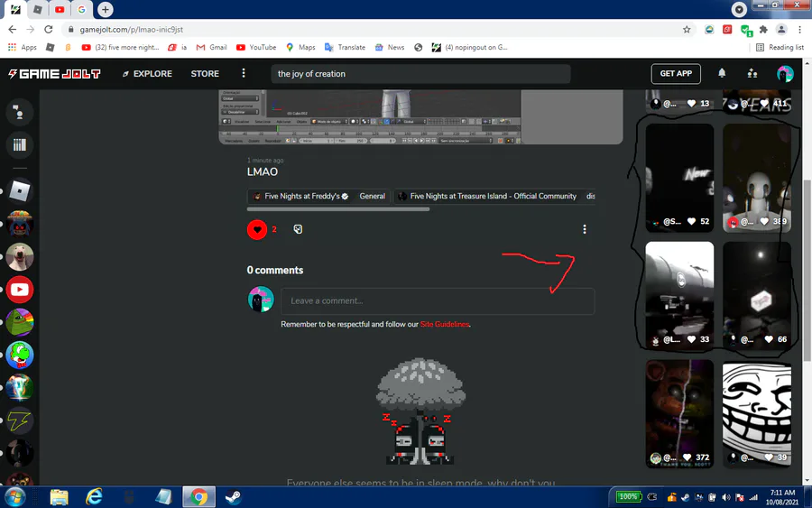The width and height of the screenshot is (812, 508).
Task: Open the top navigation three-dot menu
Action: 244,73
